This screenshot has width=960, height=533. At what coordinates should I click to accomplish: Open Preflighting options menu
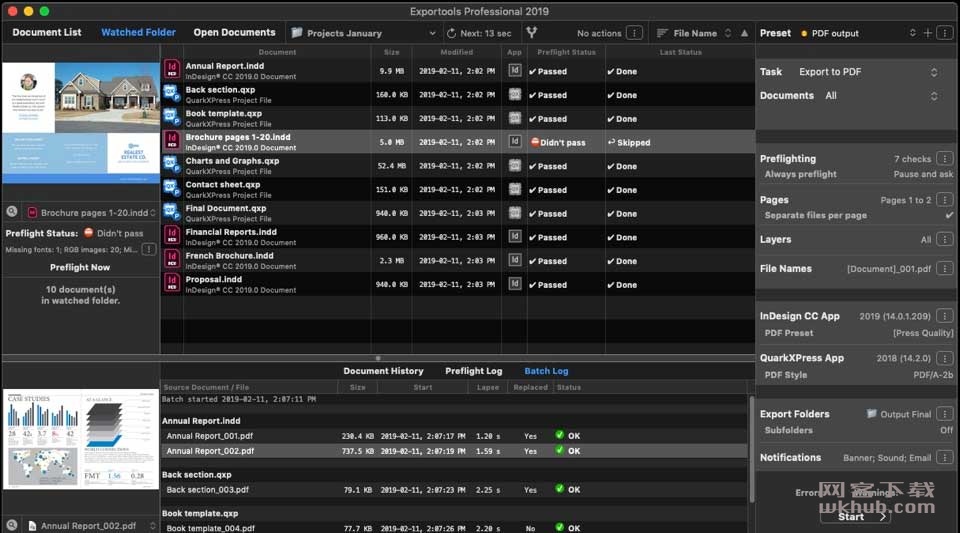945,158
